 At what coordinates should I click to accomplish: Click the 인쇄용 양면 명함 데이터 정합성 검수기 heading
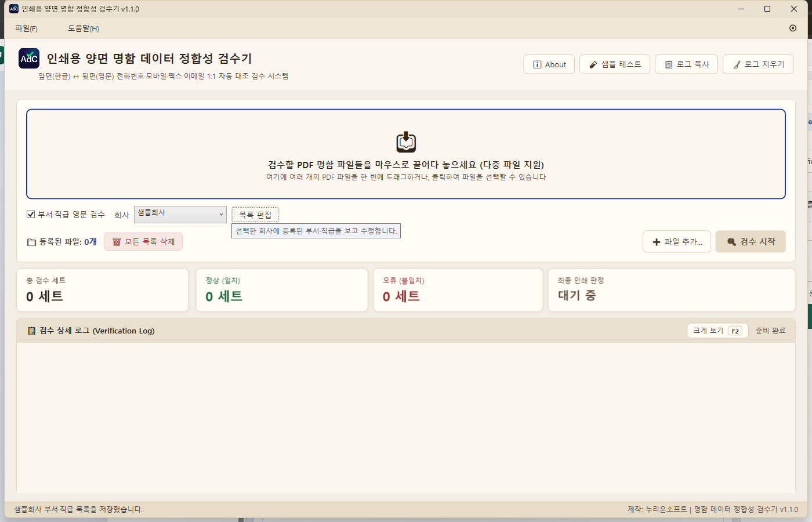tap(149, 59)
